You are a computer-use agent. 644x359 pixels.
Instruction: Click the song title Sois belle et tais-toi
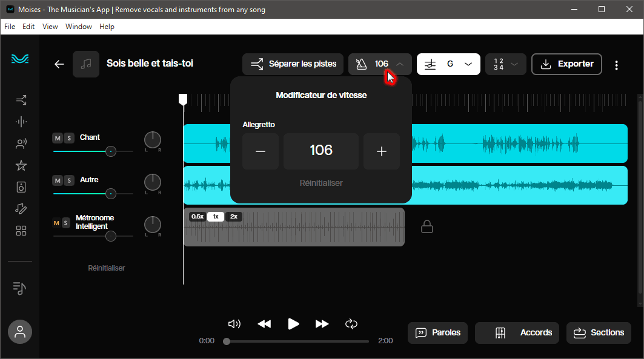coord(150,64)
